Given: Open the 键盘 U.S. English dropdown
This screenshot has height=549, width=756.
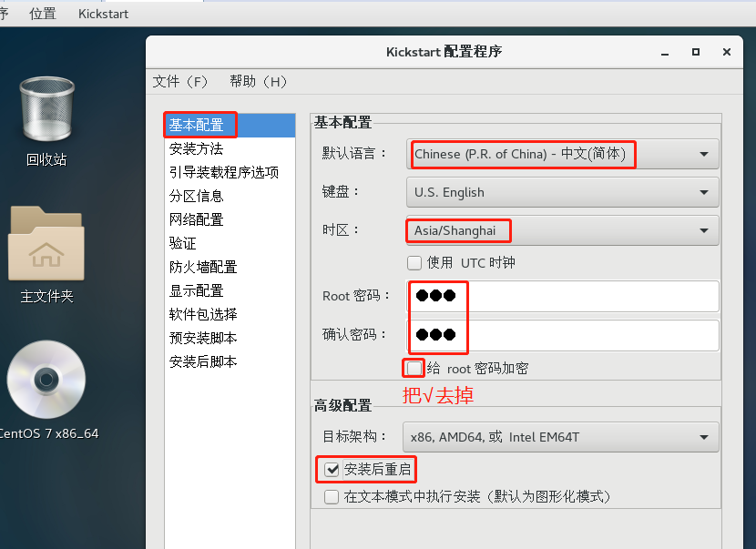Looking at the screenshot, I should click(563, 192).
